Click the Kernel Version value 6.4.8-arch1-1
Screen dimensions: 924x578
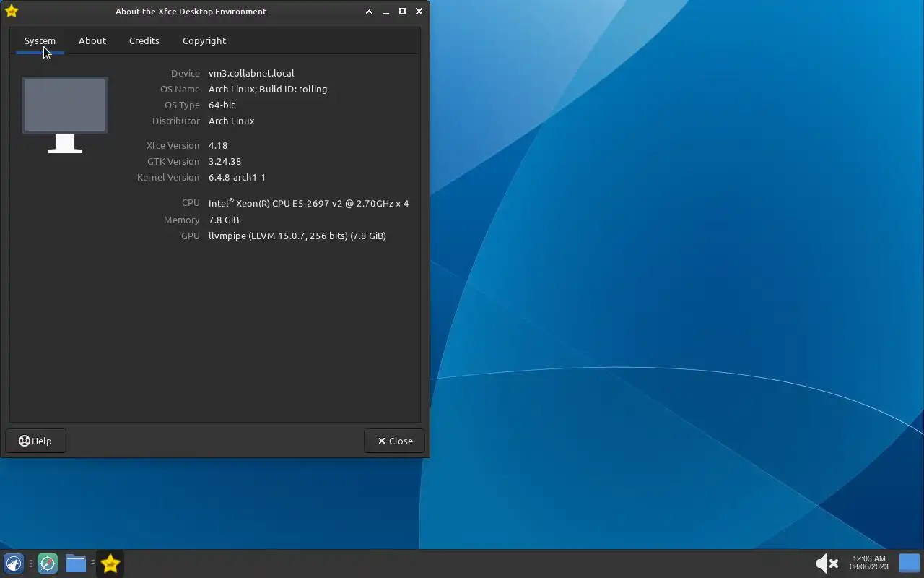click(x=237, y=177)
